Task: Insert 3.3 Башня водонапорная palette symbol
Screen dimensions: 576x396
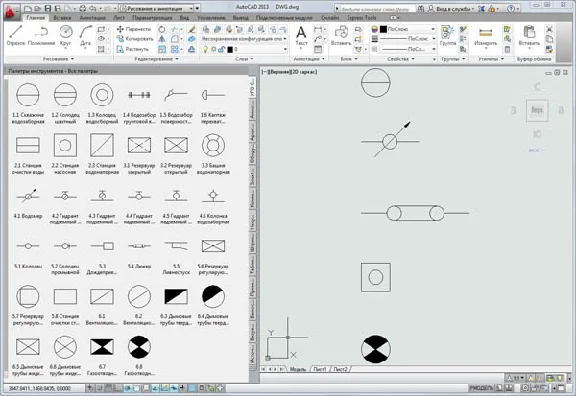Action: tap(213, 154)
